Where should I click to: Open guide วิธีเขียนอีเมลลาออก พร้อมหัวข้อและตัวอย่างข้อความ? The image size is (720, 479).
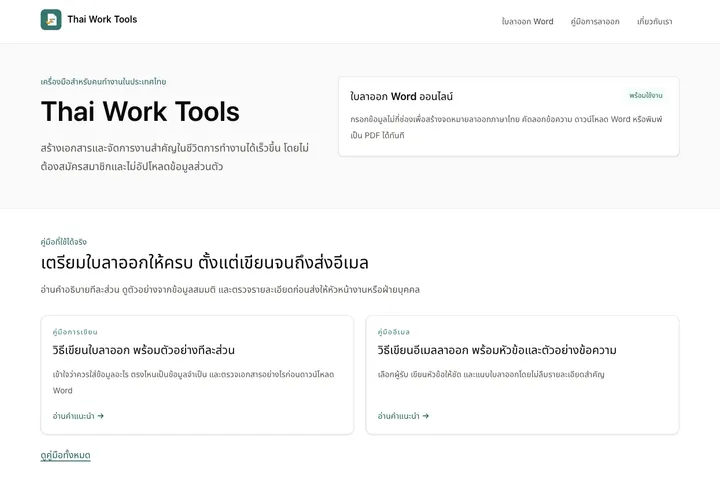coord(497,350)
